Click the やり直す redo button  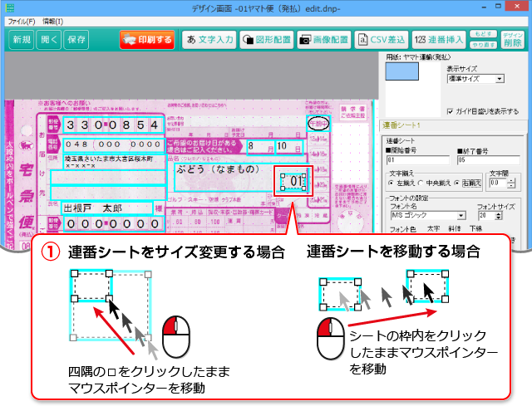click(x=483, y=45)
